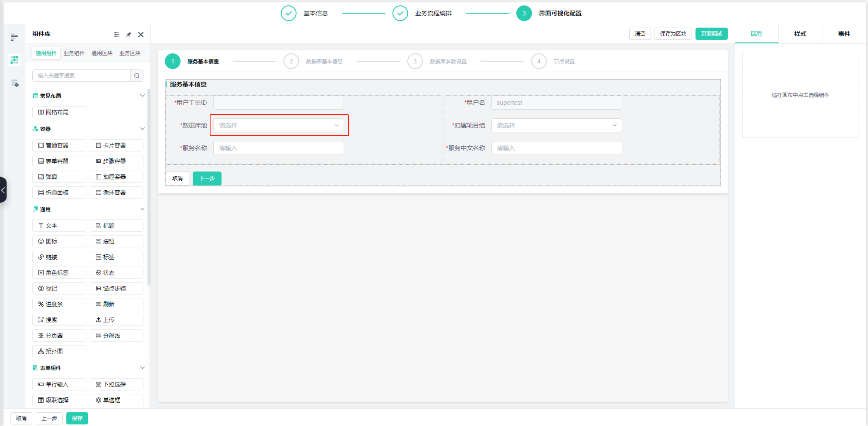
Task: Choose the 单选框 radio component
Action: point(116,400)
